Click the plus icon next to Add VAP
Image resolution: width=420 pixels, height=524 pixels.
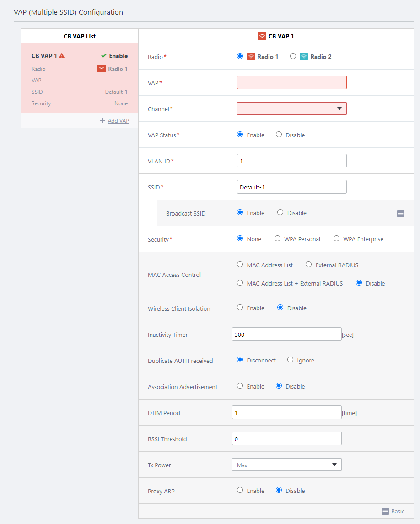102,121
